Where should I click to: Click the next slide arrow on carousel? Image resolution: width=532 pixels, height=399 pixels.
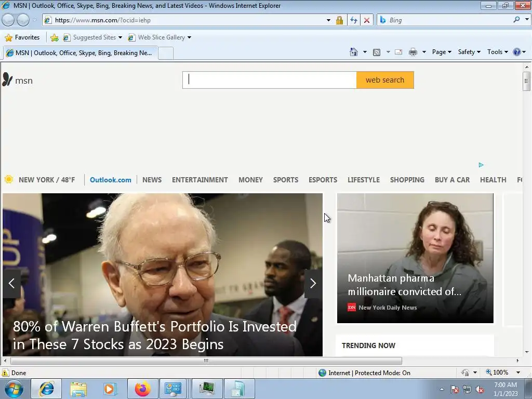(313, 283)
